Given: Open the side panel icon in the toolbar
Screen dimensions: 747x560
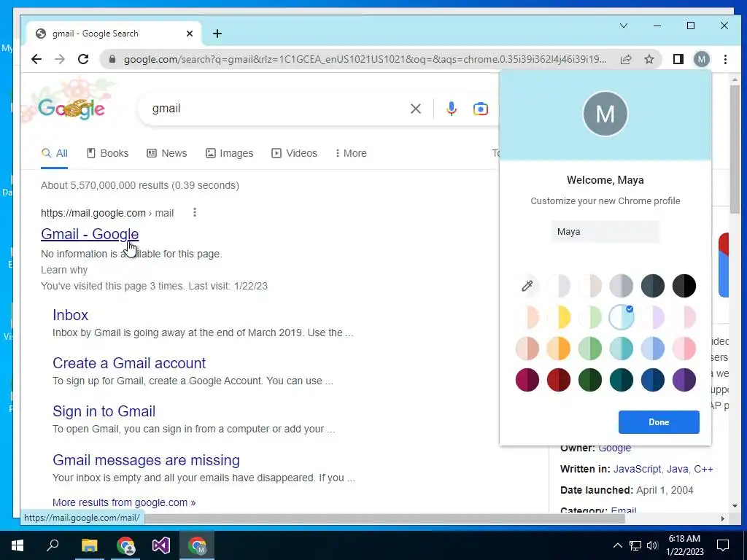Looking at the screenshot, I should 678,59.
